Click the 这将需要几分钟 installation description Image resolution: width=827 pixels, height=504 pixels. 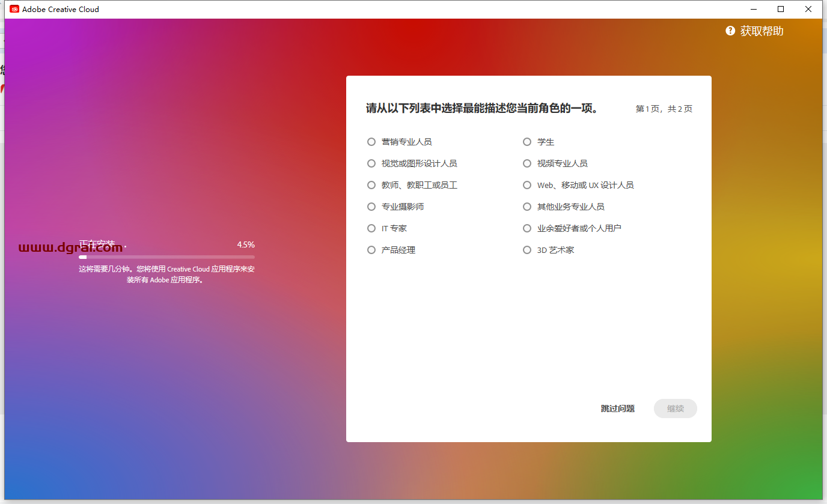point(166,275)
